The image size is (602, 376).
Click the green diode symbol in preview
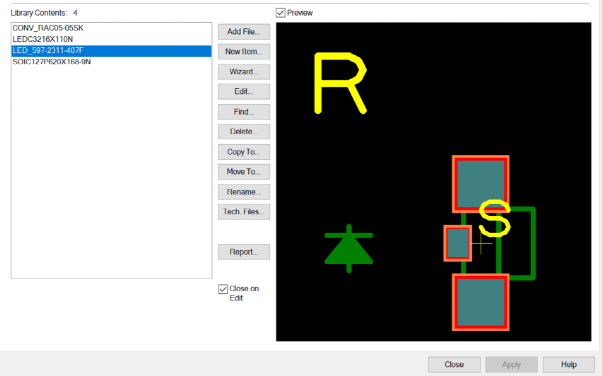(349, 249)
